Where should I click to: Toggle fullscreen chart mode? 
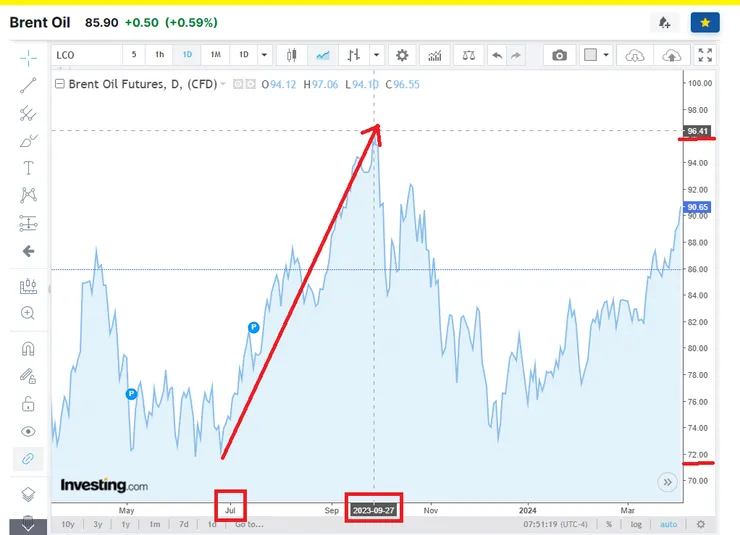(x=705, y=55)
